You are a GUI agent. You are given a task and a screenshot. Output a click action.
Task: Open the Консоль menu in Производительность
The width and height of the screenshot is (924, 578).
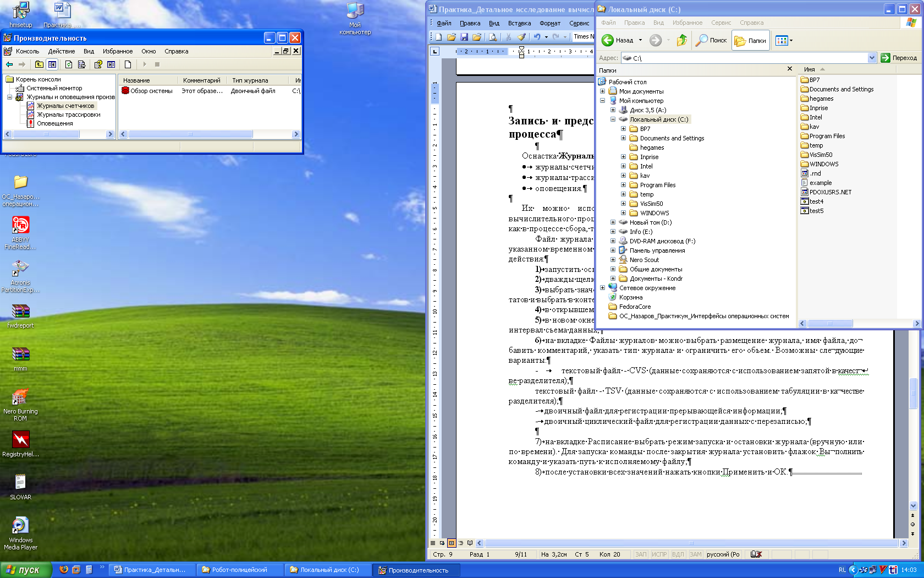27,51
